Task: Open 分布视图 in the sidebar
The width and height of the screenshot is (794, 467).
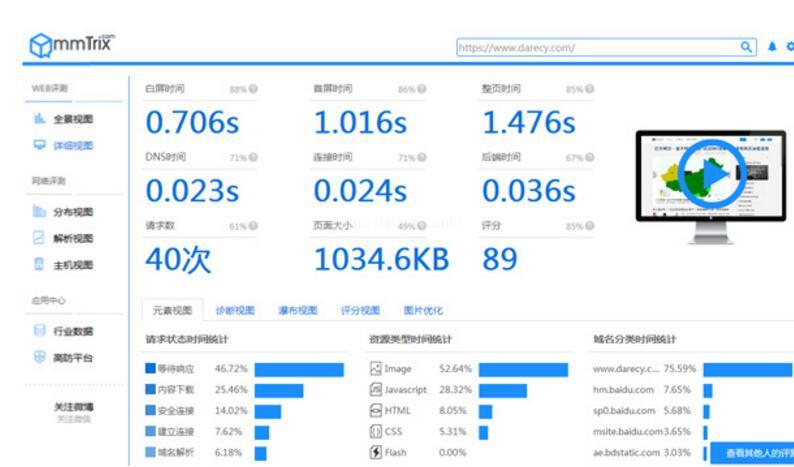Action: click(x=72, y=212)
